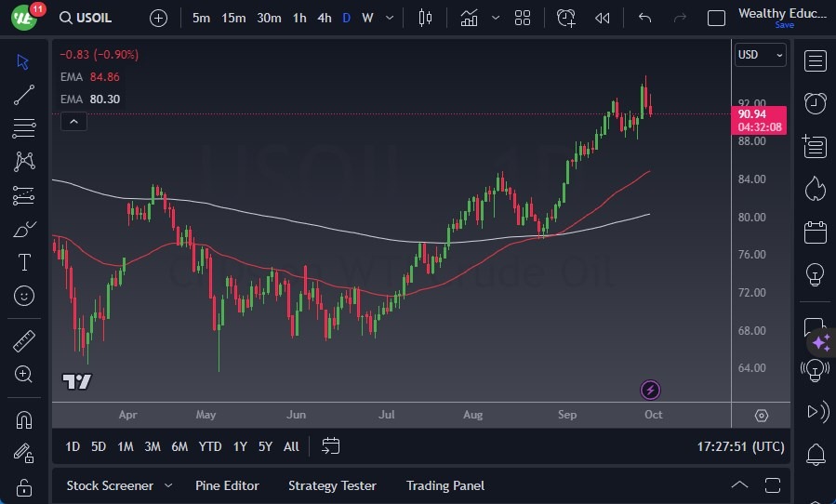Collapse the indicator legend chevron
The width and height of the screenshot is (836, 504).
click(x=73, y=121)
